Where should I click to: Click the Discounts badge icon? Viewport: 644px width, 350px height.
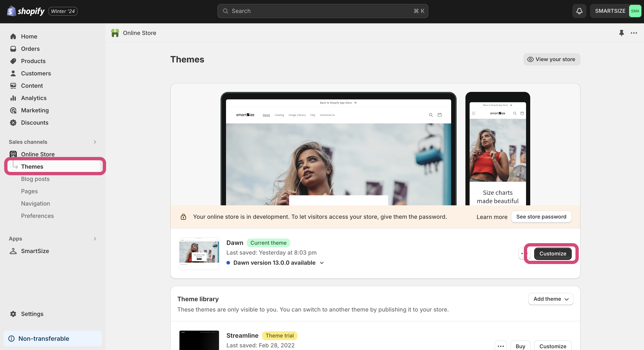pos(13,123)
